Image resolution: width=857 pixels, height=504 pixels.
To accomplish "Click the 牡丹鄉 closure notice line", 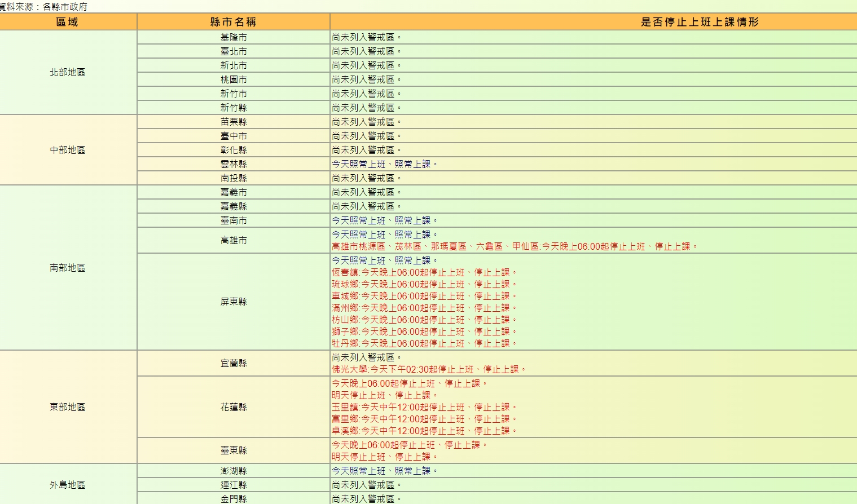I will tap(424, 343).
